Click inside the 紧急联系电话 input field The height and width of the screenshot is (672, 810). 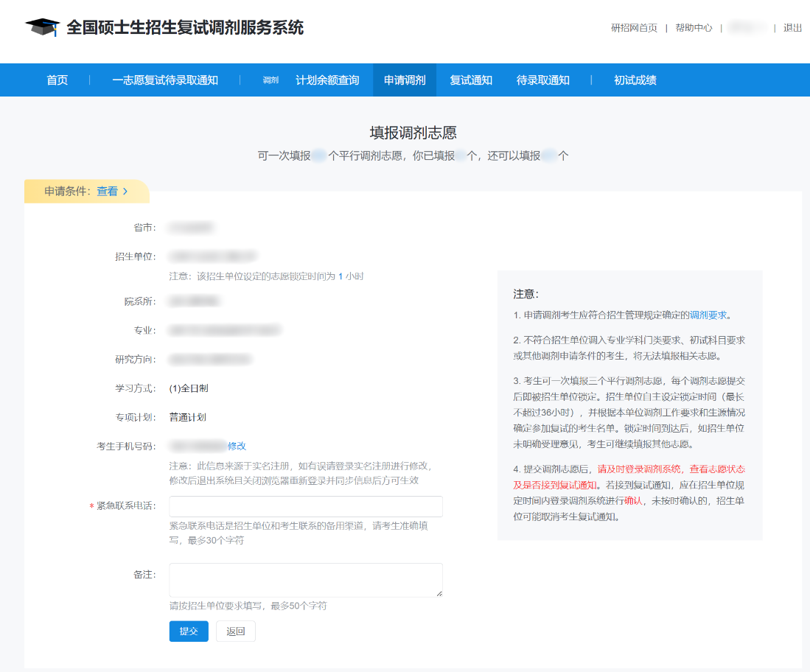click(305, 506)
